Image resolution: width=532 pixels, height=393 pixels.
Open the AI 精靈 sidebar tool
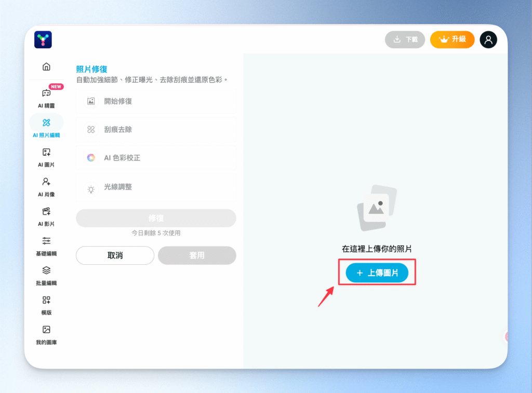[46, 97]
